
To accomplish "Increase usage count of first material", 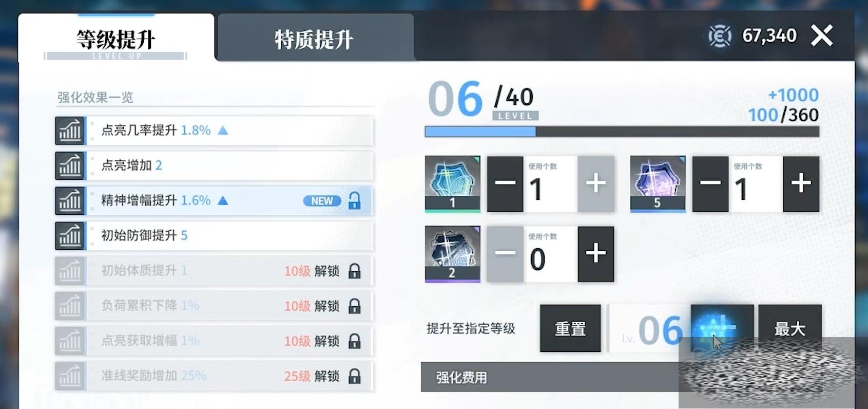I will (596, 184).
